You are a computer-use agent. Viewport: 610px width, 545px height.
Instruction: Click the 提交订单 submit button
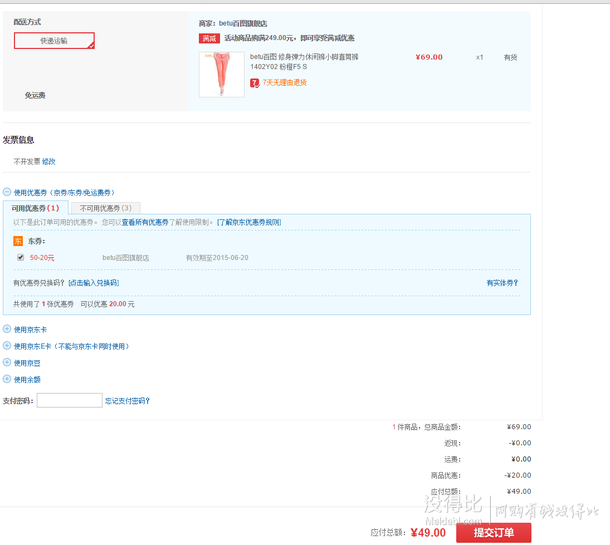[x=493, y=533]
